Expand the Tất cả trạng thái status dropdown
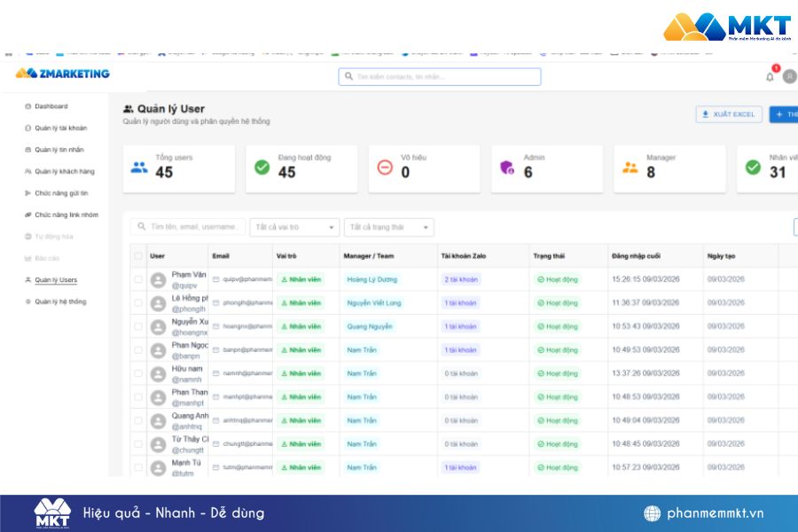 coord(389,227)
